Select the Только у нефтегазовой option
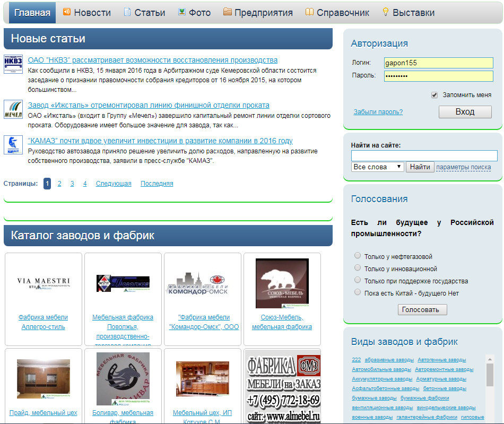This screenshot has height=424, width=504. pyautogui.click(x=358, y=255)
